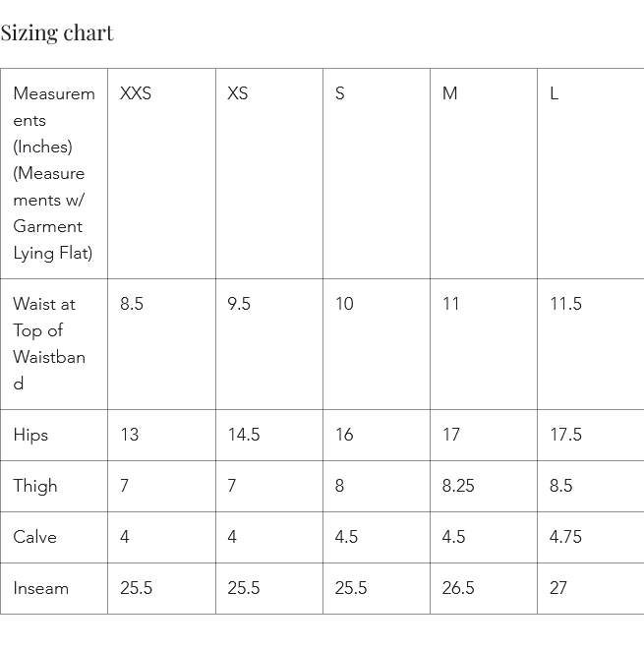644x651 pixels.
Task: Select the XS column header
Action: click(238, 93)
